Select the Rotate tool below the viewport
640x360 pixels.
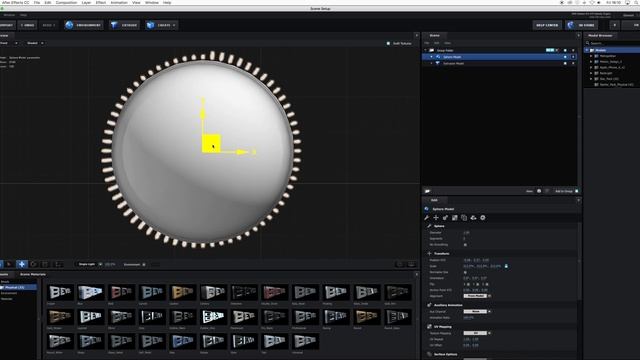pos(33,264)
